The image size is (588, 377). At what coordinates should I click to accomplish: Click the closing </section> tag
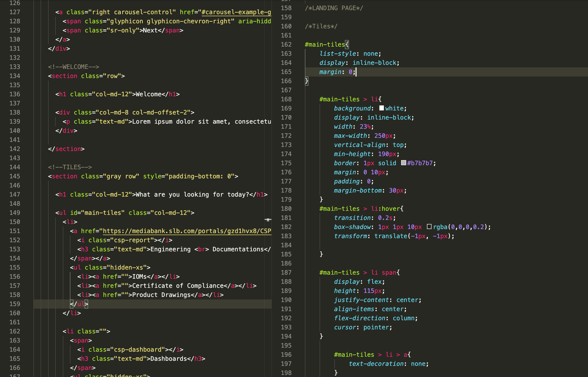click(x=66, y=149)
